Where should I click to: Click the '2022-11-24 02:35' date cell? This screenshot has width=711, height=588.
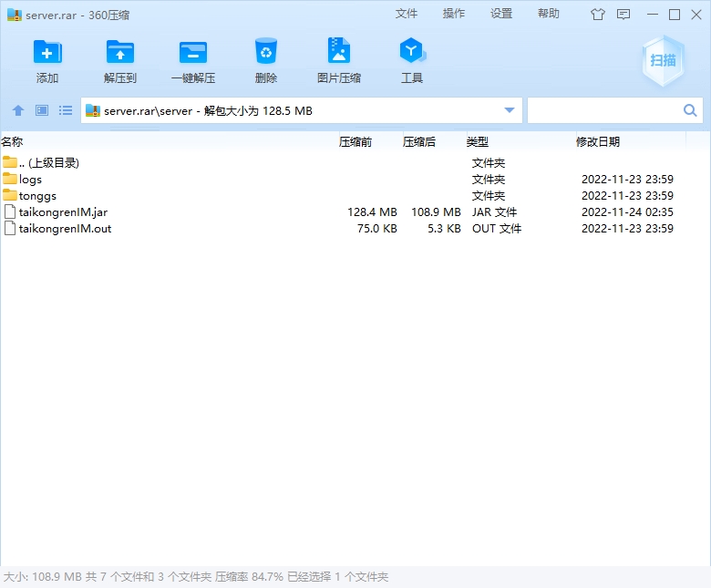(x=627, y=212)
